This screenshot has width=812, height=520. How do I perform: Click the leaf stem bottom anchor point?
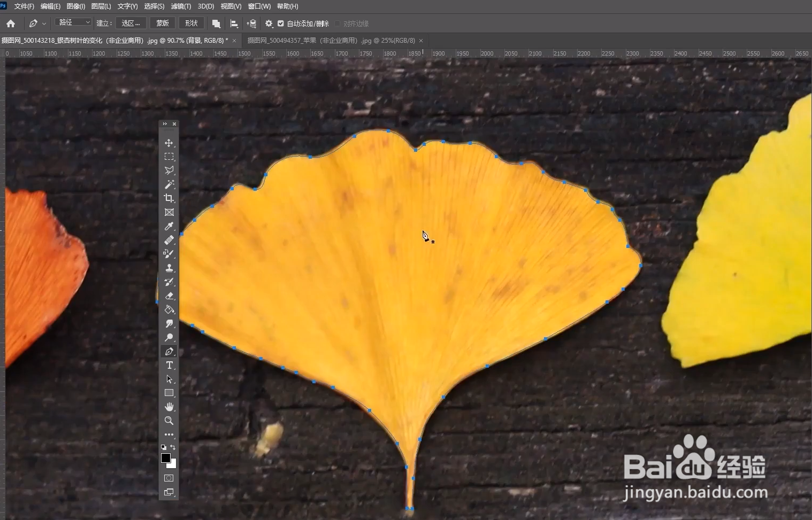click(409, 508)
